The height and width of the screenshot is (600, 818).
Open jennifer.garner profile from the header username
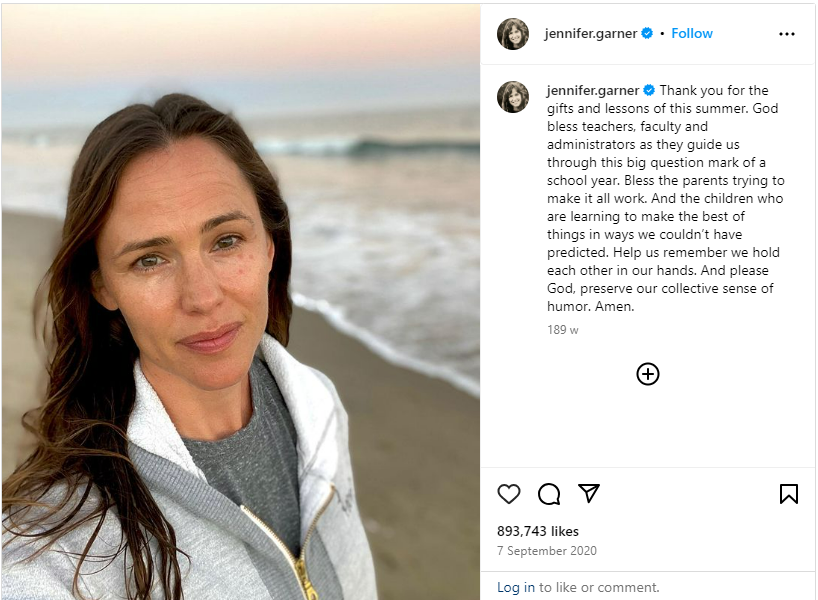pos(591,34)
